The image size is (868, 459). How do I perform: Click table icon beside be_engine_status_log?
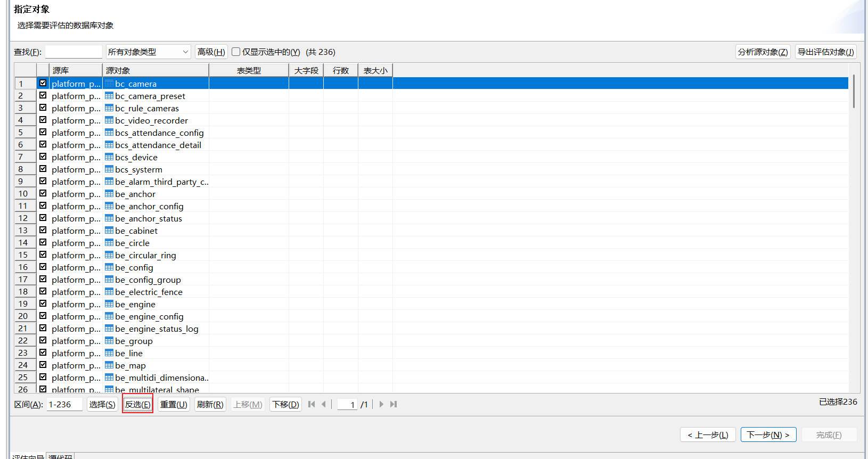[x=109, y=328]
